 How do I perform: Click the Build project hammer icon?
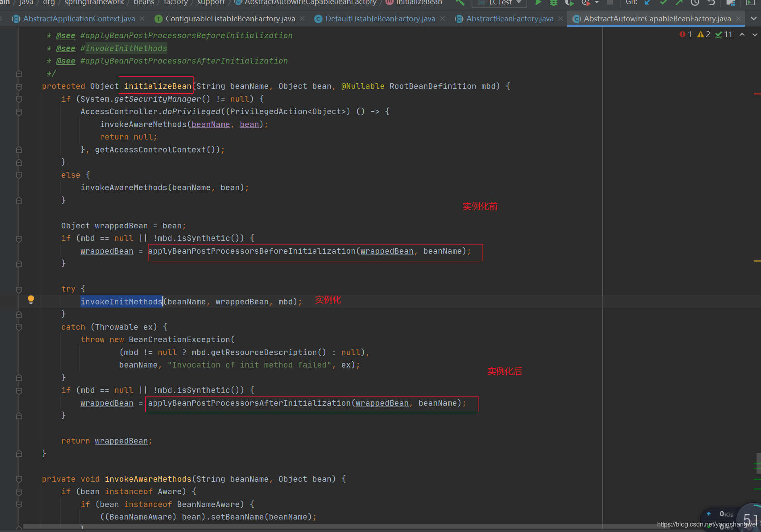pyautogui.click(x=460, y=2)
